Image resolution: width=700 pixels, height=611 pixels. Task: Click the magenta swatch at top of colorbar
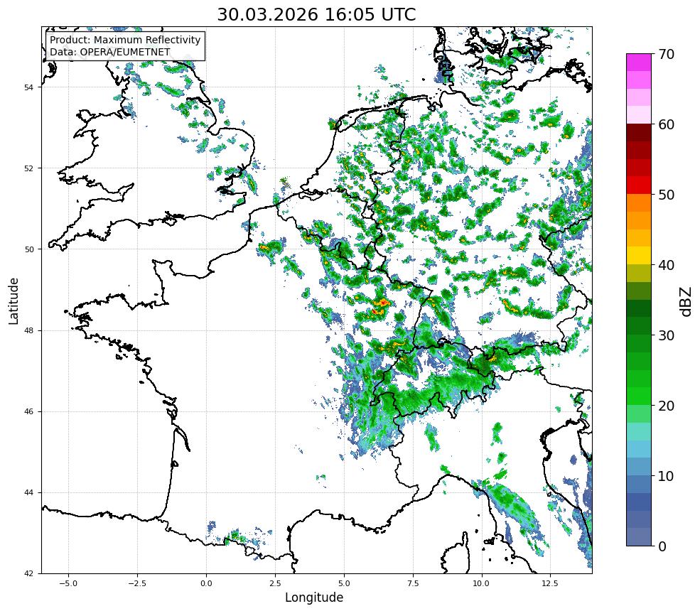[x=639, y=63]
